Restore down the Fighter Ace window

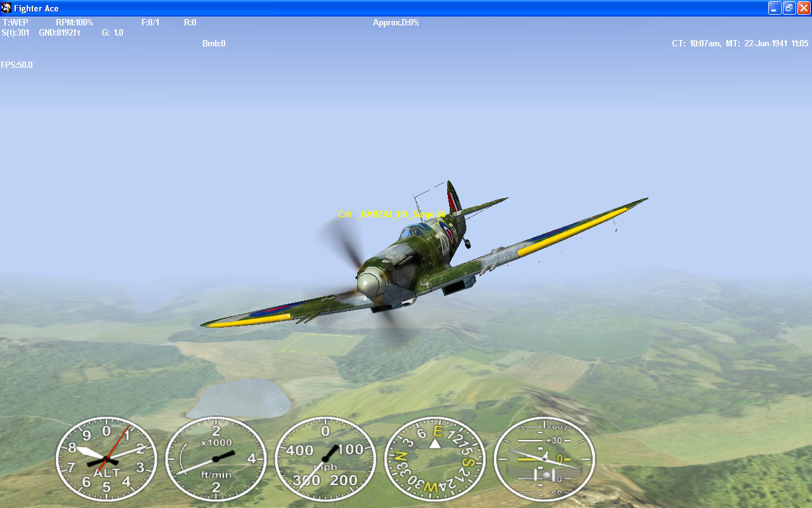tap(789, 8)
